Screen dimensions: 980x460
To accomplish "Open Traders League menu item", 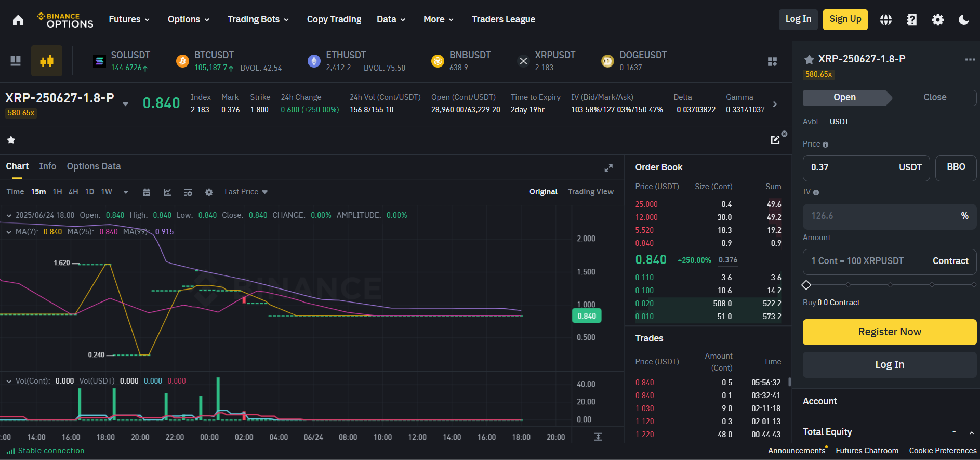I will [x=504, y=19].
